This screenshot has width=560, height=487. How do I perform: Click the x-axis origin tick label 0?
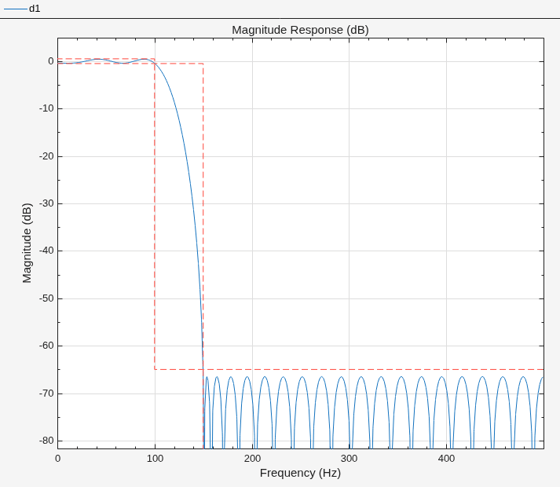tap(58, 458)
